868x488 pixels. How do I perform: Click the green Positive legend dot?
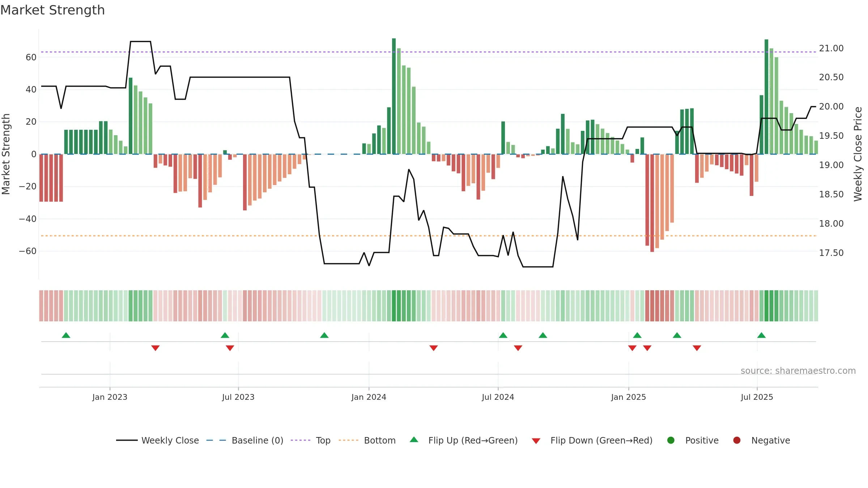click(x=671, y=440)
